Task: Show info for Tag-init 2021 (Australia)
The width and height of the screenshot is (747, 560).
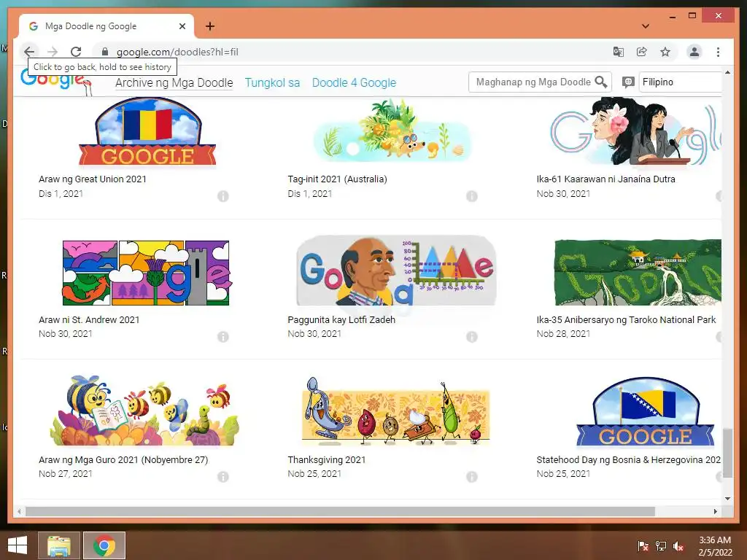Action: 472,195
